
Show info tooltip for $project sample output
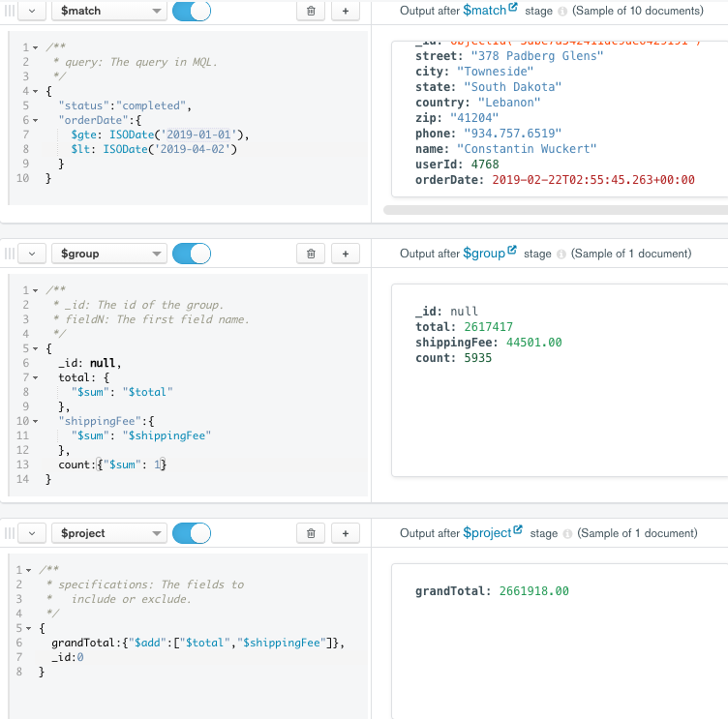pos(567,534)
